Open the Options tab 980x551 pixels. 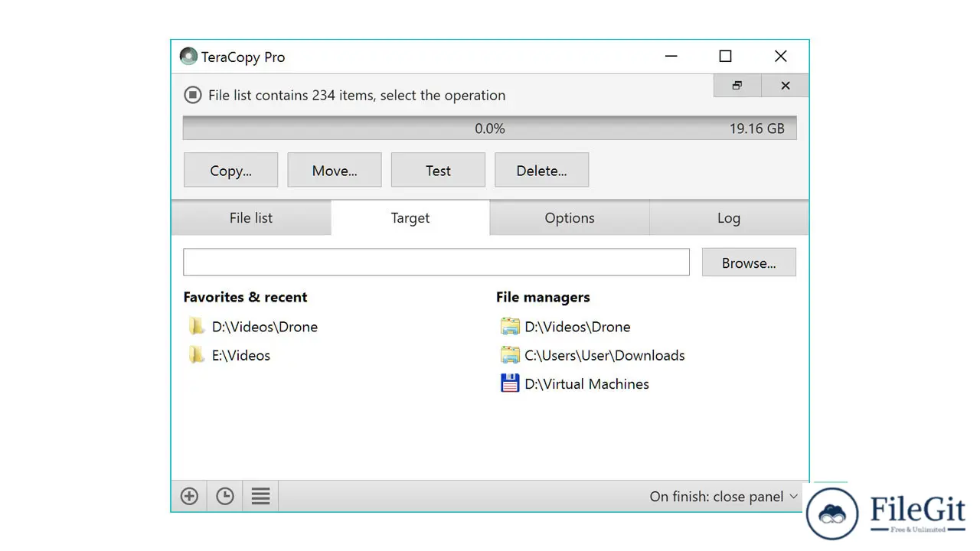[x=570, y=218]
